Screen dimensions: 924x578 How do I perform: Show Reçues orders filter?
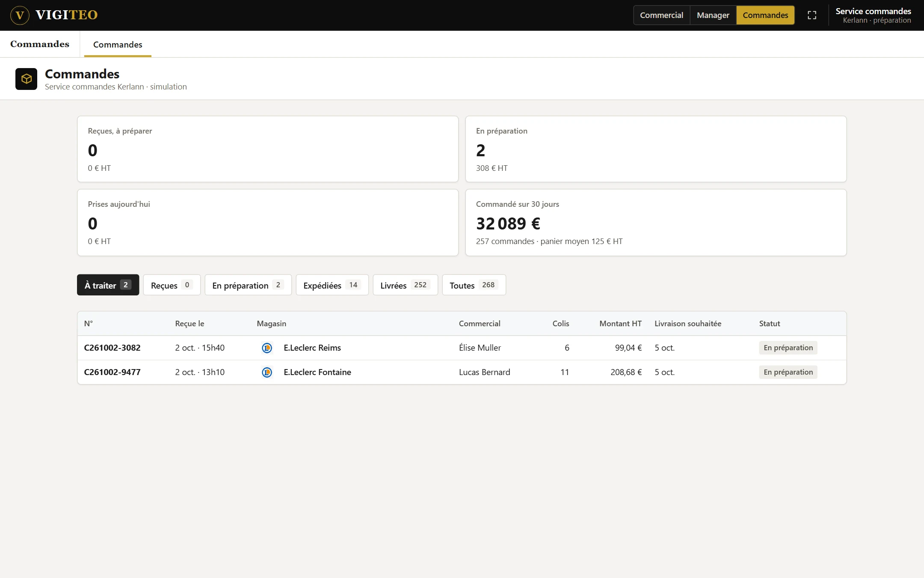(x=172, y=285)
